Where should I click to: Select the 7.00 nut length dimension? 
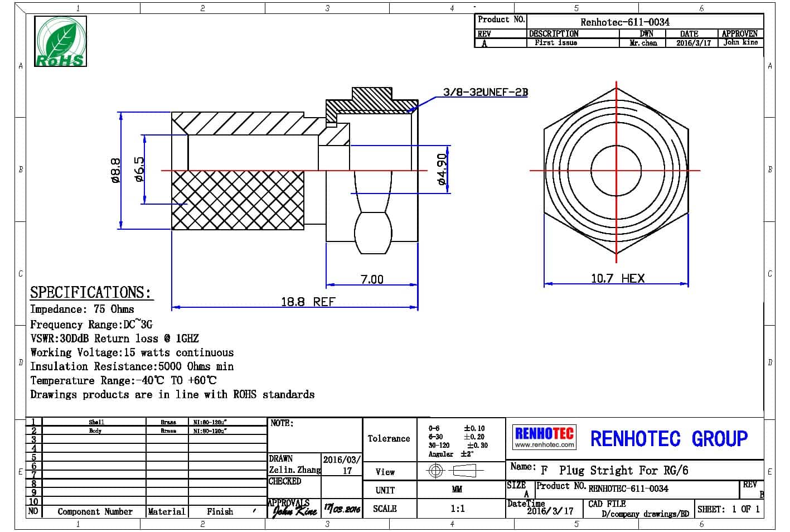pos(372,279)
